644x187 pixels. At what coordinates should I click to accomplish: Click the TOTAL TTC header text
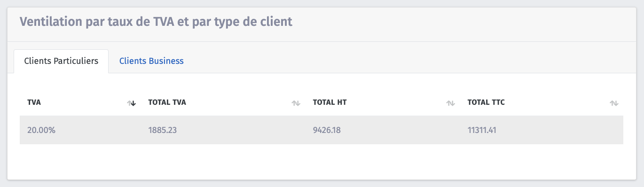tap(486, 102)
